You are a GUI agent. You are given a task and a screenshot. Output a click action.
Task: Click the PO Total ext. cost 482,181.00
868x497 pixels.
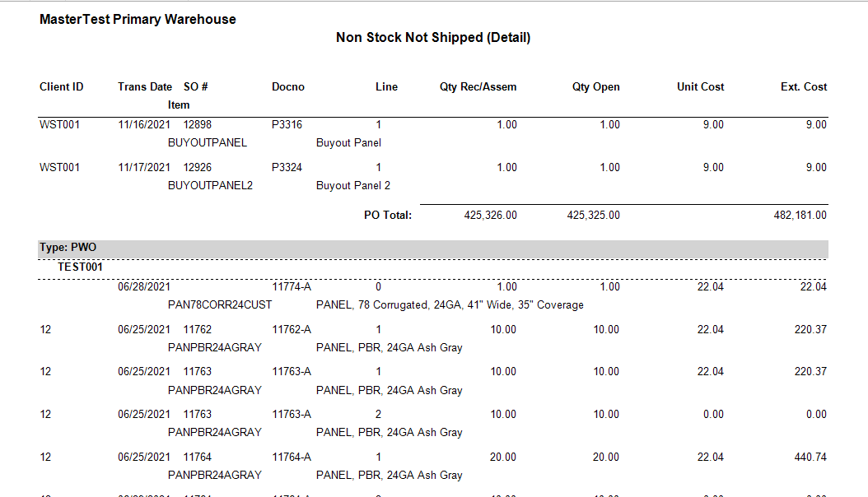tap(800, 215)
